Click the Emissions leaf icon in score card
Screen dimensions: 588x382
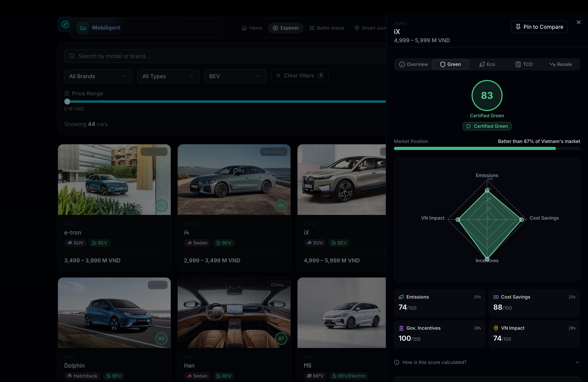point(401,297)
